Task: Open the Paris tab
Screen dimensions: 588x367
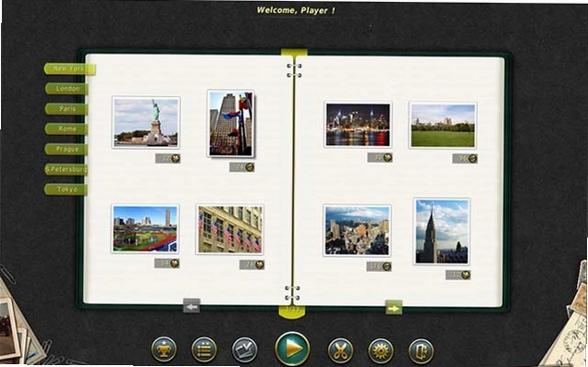Action: (x=67, y=109)
